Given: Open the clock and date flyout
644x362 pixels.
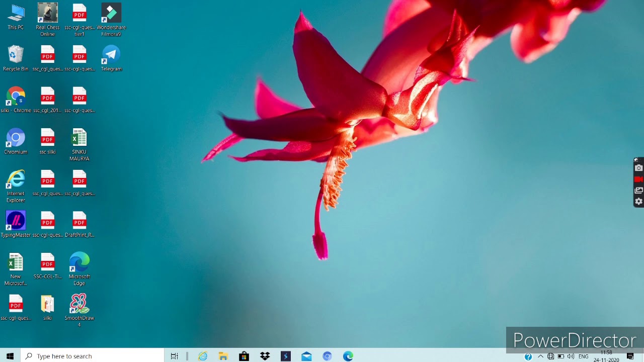Looking at the screenshot, I should point(606,356).
